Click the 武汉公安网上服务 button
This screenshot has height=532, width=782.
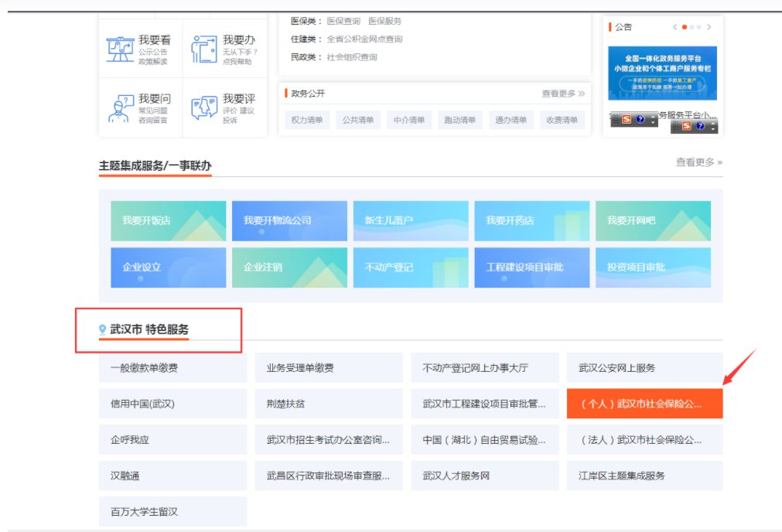(x=644, y=368)
